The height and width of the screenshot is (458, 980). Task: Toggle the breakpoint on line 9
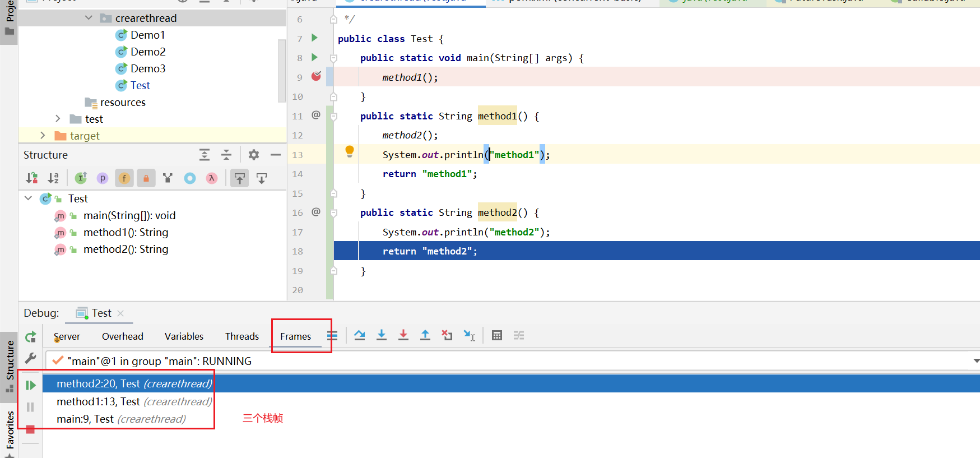[x=317, y=76]
